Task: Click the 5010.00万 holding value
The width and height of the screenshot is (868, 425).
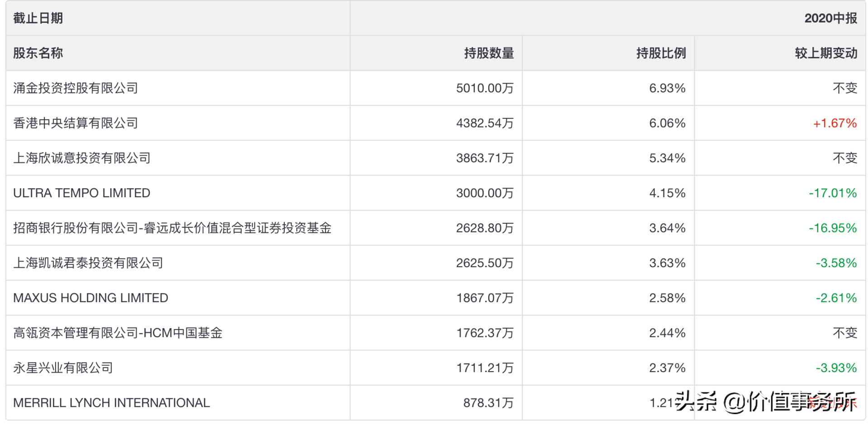Action: click(x=485, y=88)
